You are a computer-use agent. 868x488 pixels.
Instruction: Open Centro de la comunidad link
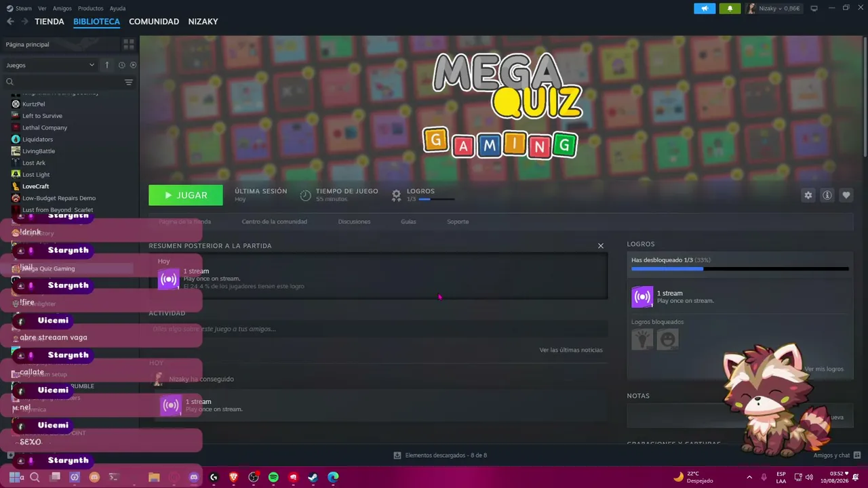coord(275,222)
